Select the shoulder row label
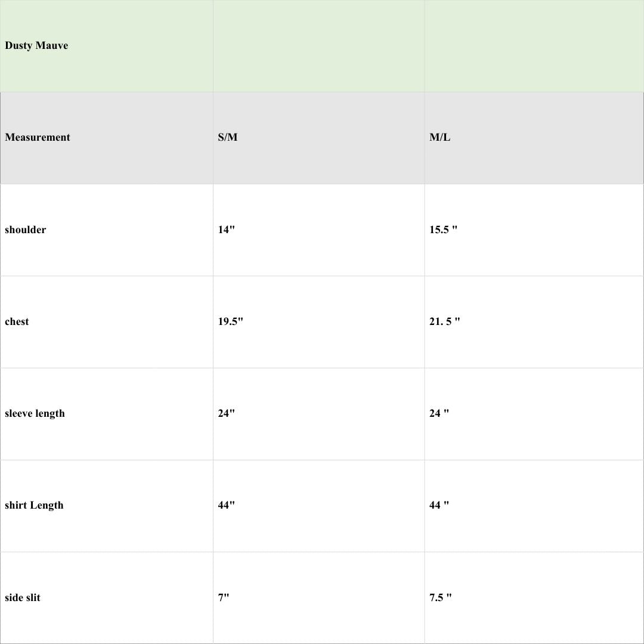 pyautogui.click(x=26, y=230)
